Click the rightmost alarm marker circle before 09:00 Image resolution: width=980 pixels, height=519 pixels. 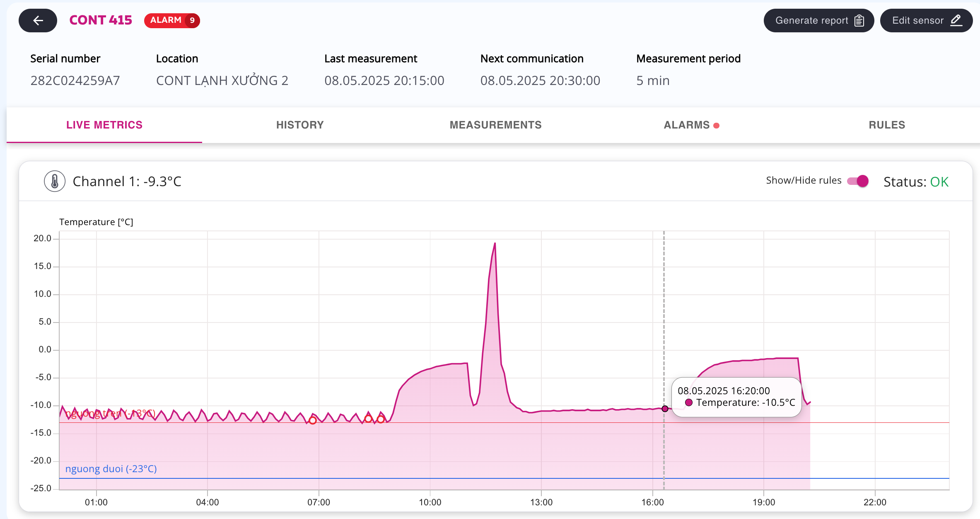coord(381,420)
